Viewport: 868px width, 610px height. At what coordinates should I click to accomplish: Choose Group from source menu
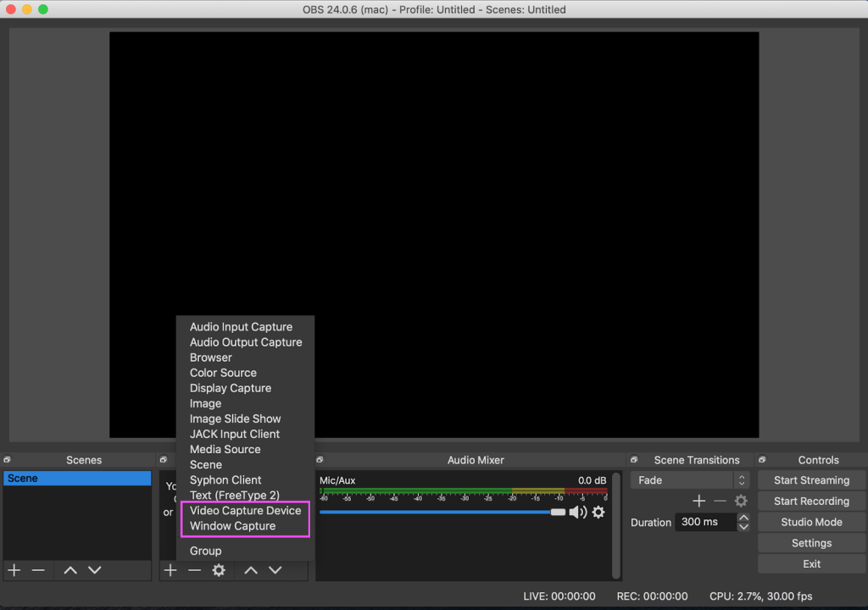pos(205,552)
